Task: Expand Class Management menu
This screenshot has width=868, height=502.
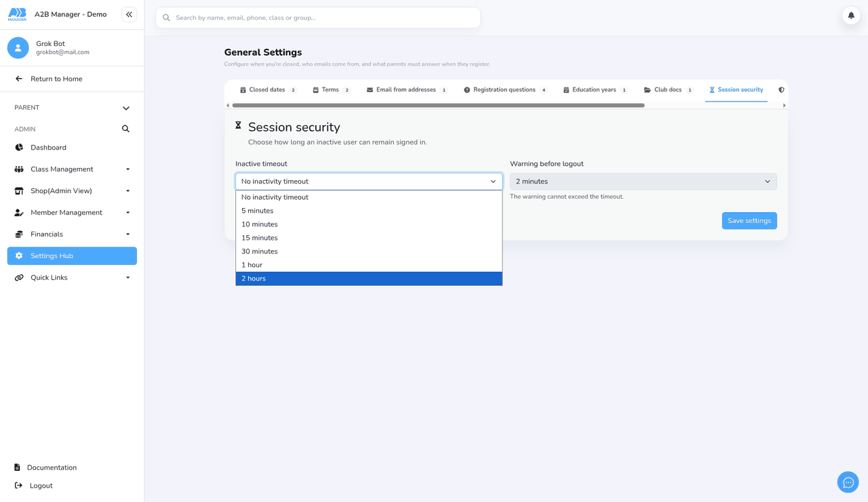Action: click(72, 169)
